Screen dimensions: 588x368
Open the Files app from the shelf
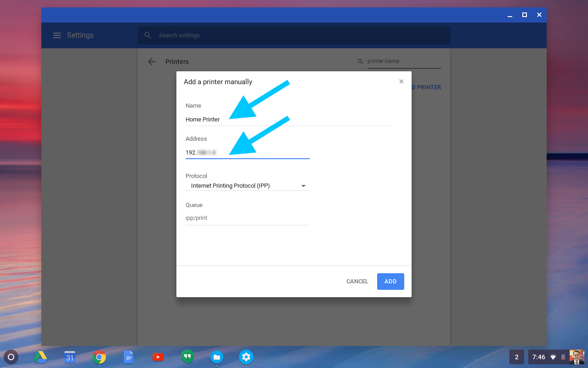(x=216, y=357)
